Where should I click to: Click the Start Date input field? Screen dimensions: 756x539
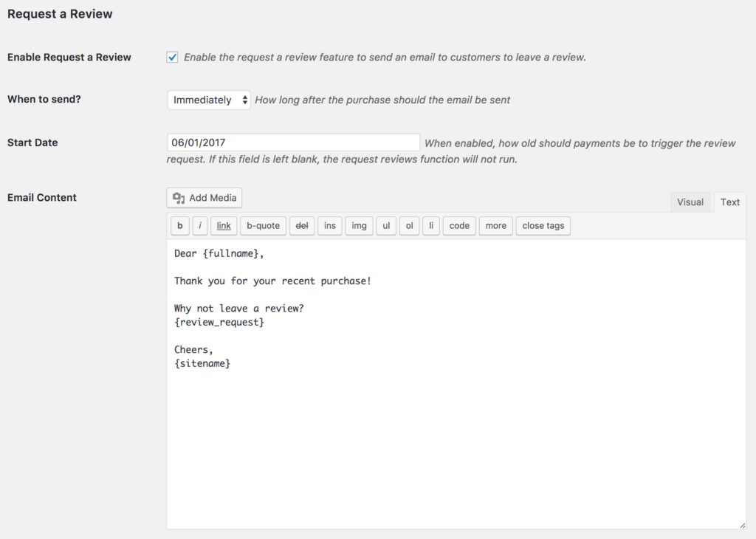pos(293,143)
